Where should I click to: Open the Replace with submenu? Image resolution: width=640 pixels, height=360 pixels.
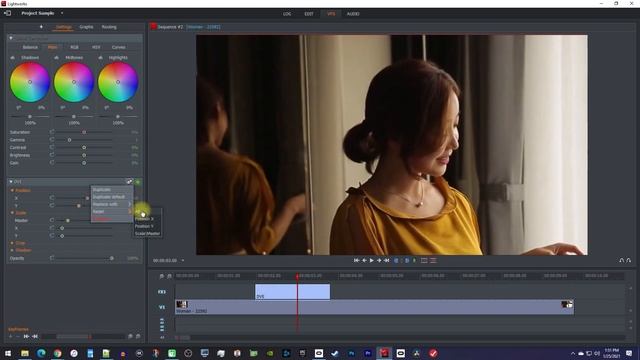pos(111,204)
